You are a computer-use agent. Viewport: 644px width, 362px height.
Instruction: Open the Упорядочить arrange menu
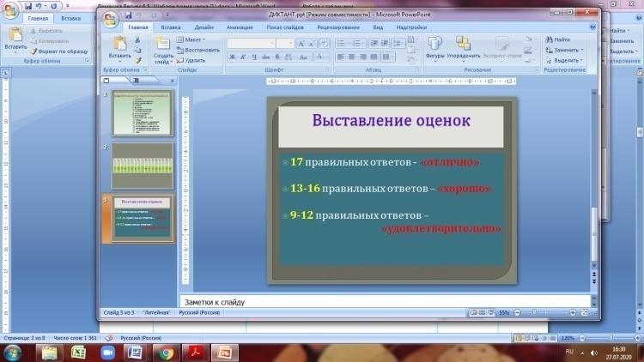464,48
